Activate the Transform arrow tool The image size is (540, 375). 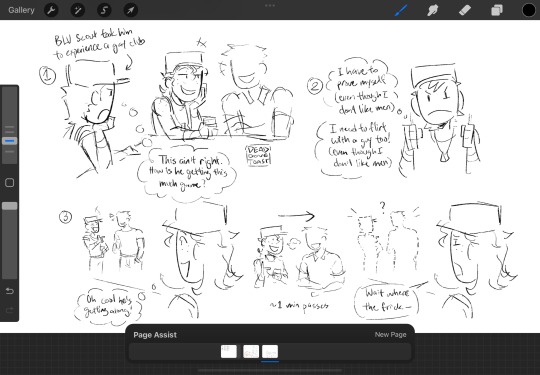tap(131, 10)
